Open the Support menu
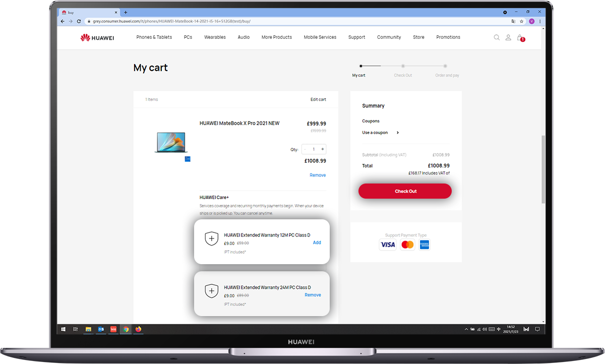Viewport: 605px width, 364px height. [357, 37]
